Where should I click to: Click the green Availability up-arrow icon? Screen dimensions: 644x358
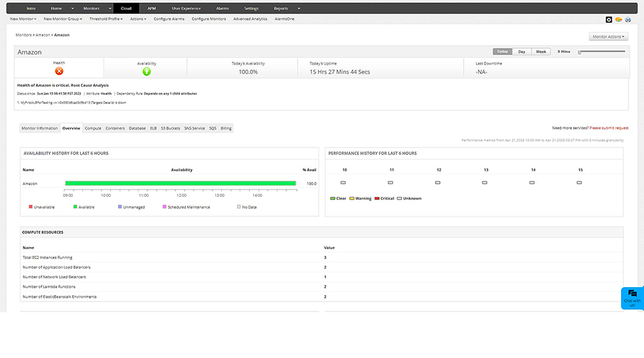tap(147, 72)
